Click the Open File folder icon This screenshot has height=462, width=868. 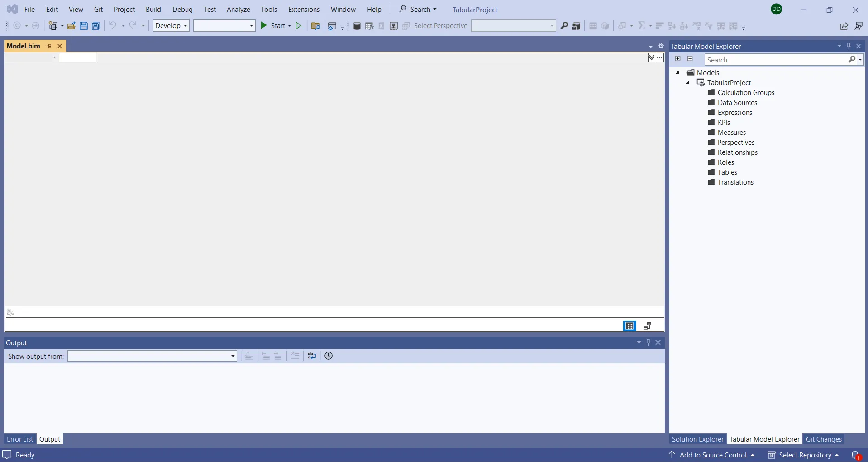(71, 26)
